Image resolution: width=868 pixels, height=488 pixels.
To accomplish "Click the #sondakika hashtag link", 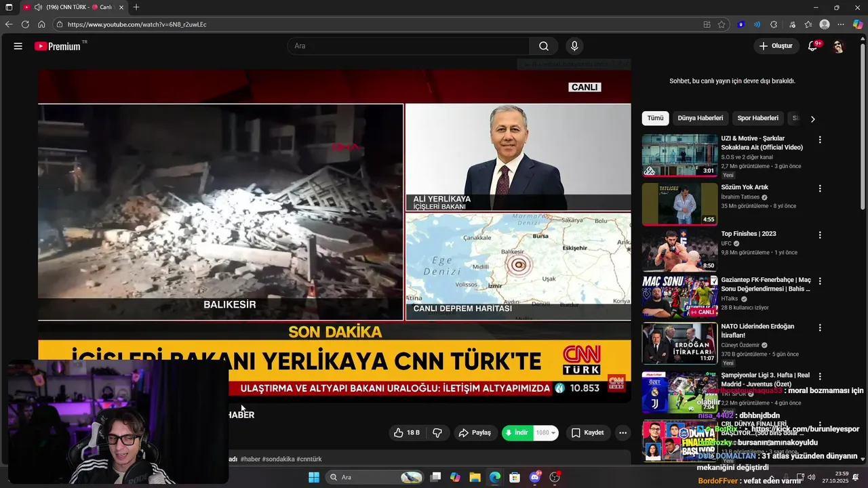I will tap(278, 460).
